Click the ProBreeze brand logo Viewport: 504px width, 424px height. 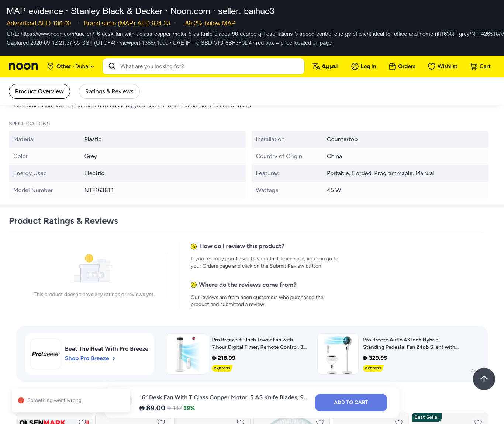click(46, 354)
